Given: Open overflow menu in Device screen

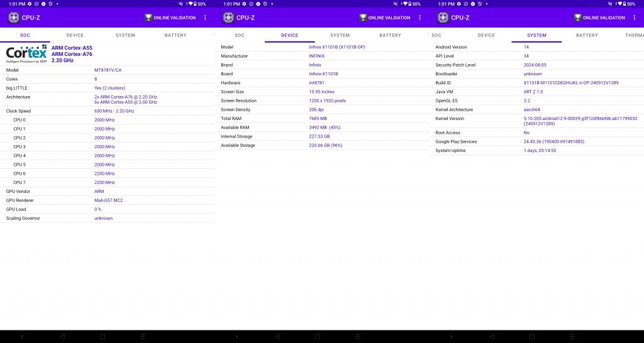Looking at the screenshot, I should point(419,18).
